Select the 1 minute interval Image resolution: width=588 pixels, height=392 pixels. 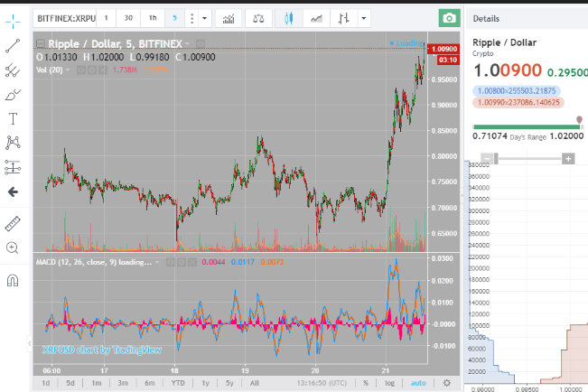106,18
